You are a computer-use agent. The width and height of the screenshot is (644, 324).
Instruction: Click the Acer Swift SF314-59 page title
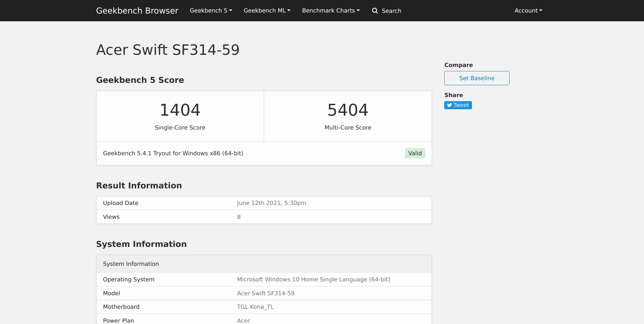[168, 50]
